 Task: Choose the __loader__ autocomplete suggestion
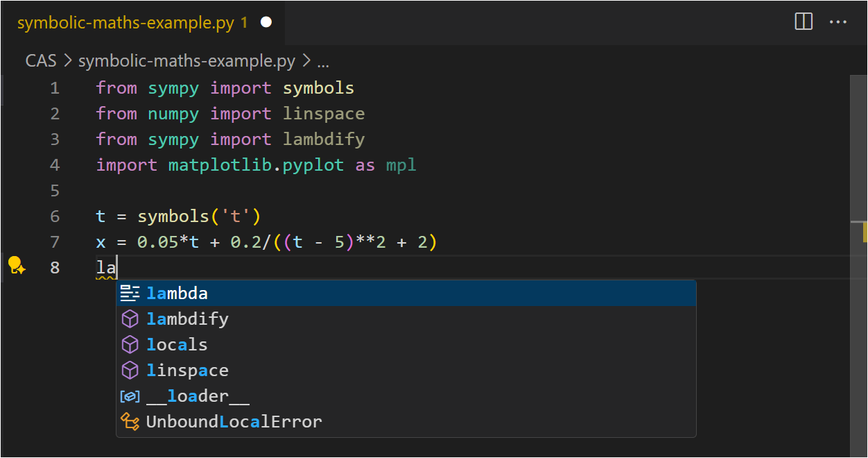click(x=406, y=396)
